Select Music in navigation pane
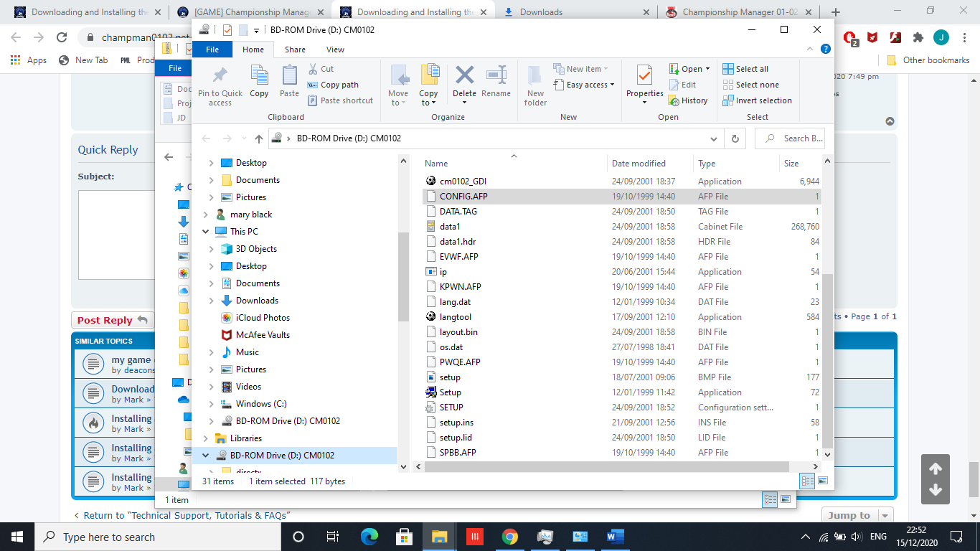The height and width of the screenshot is (551, 980). [248, 352]
